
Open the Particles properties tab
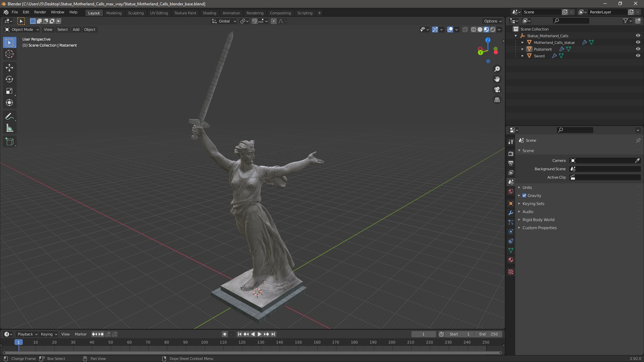coord(511,222)
